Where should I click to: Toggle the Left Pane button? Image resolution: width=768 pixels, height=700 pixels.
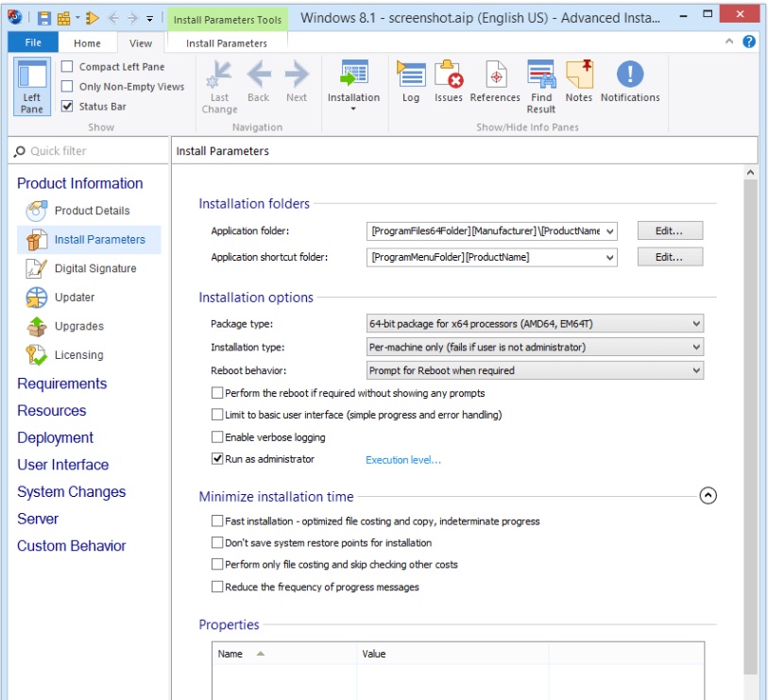pyautogui.click(x=32, y=87)
